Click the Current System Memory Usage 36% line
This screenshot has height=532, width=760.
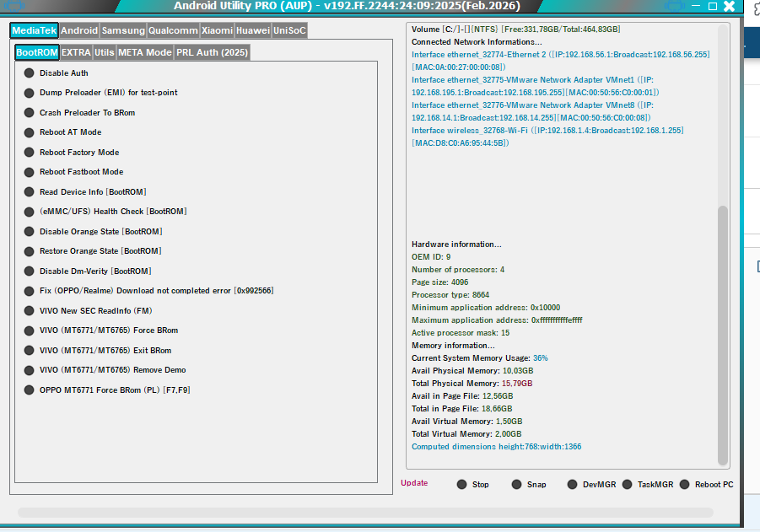point(480,358)
